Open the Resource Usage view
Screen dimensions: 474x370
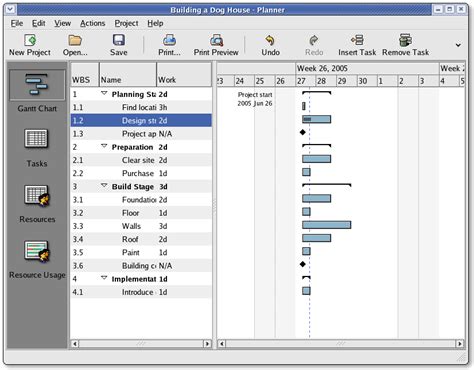click(x=37, y=260)
